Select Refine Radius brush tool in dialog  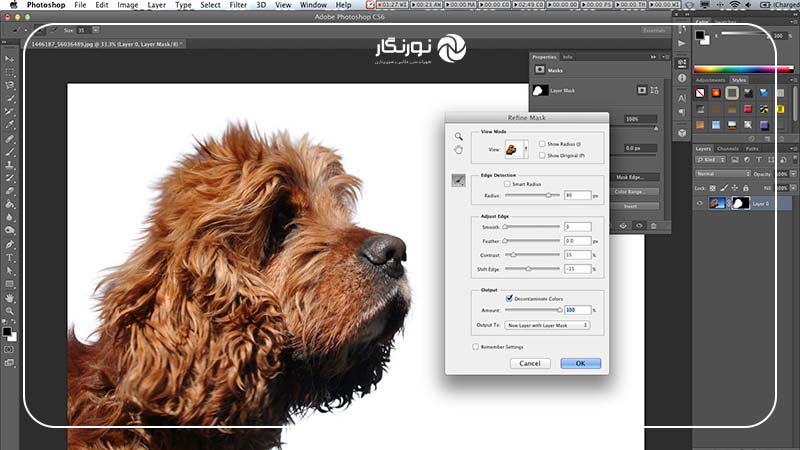coord(458,180)
